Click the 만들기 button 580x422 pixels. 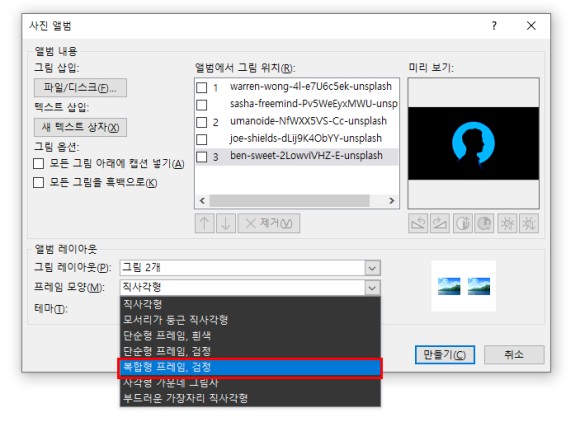[445, 355]
